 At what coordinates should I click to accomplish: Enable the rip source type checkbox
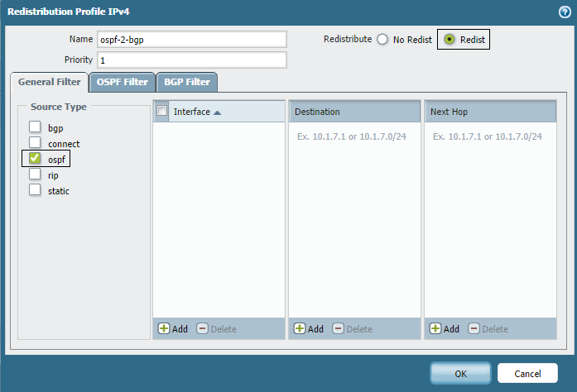click(x=35, y=174)
